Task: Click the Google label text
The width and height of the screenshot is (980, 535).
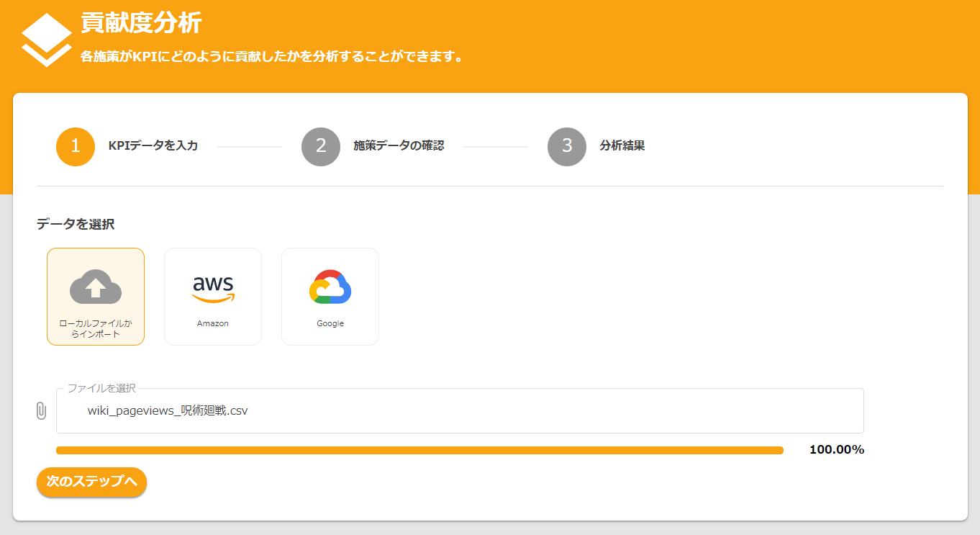Action: pos(330,323)
